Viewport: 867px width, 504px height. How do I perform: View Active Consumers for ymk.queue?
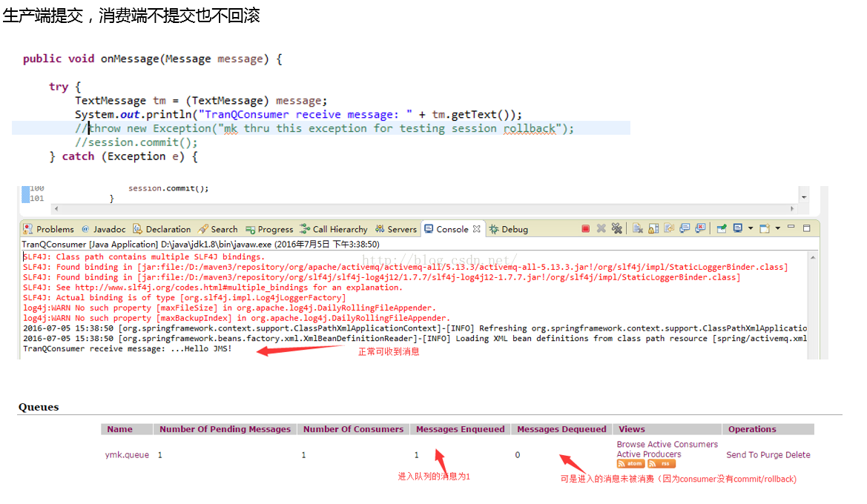(682, 444)
